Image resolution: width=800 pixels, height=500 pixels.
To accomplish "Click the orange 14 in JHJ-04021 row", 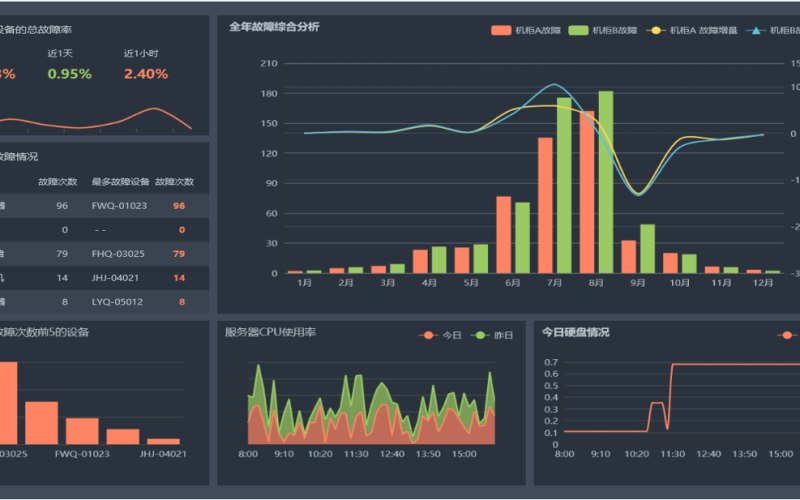I will click(x=179, y=278).
